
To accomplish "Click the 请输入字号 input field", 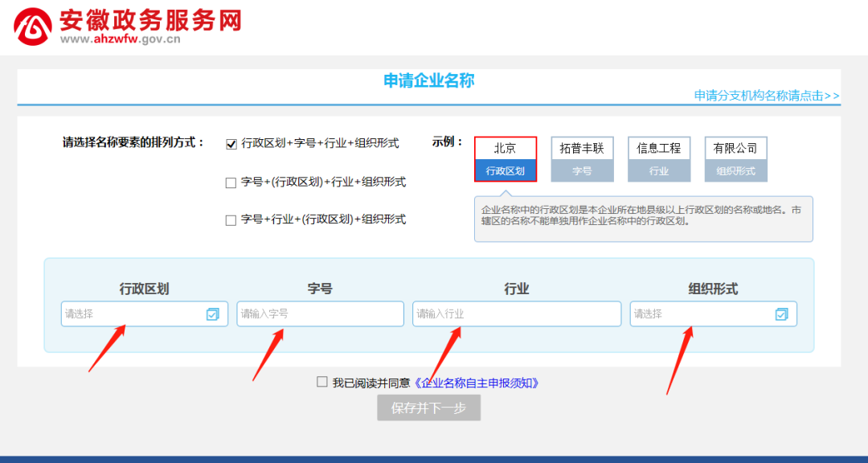I will pos(320,313).
